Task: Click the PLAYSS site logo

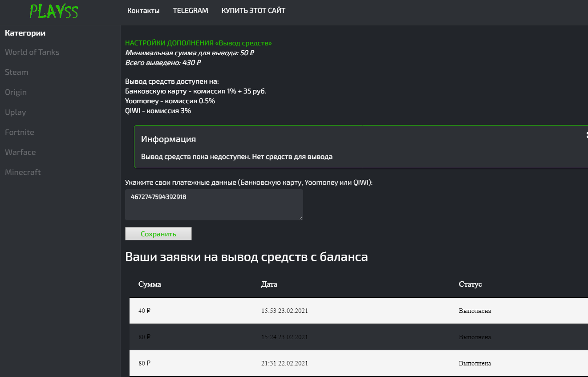Action: [x=53, y=11]
